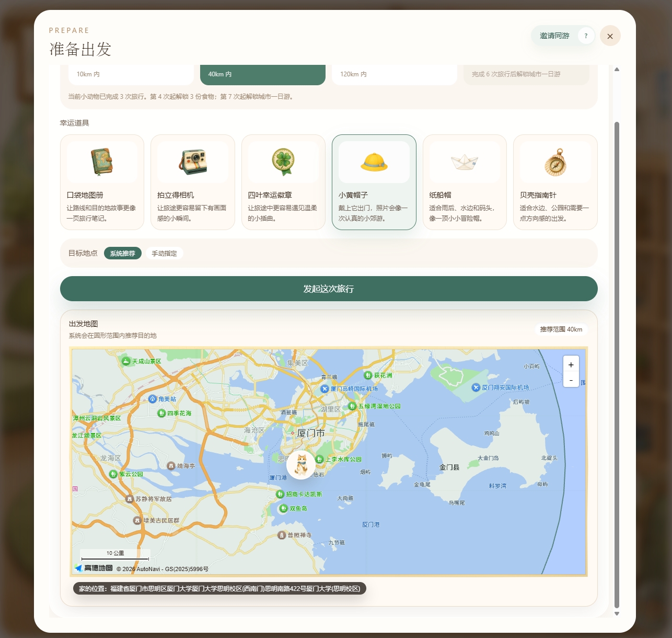
Task: Click the locked 城市一日游 option
Action: (x=526, y=74)
